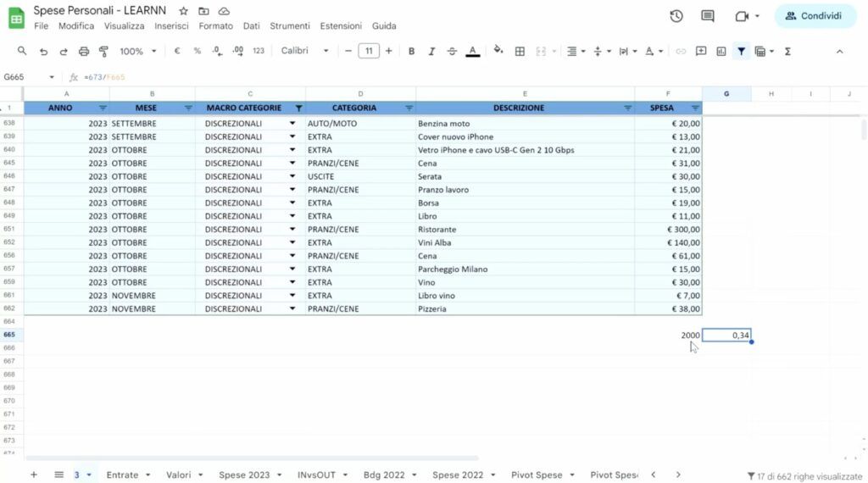Open the Guida menu
The image size is (868, 483).
[x=384, y=26]
